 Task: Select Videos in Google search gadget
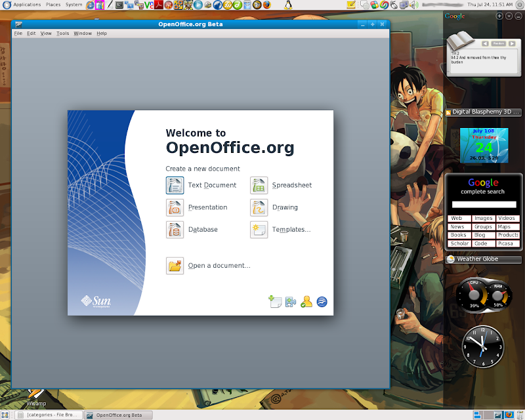[507, 219]
